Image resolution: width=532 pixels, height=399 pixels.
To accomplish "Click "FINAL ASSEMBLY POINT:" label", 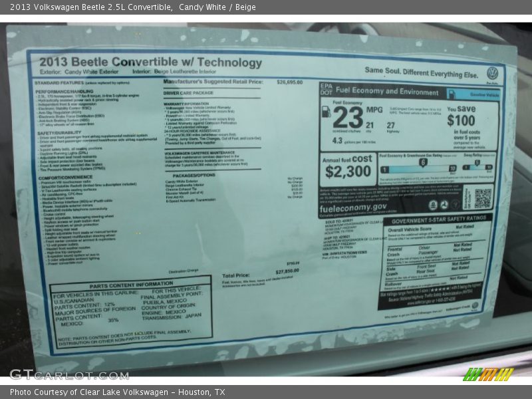I will (x=172, y=295).
